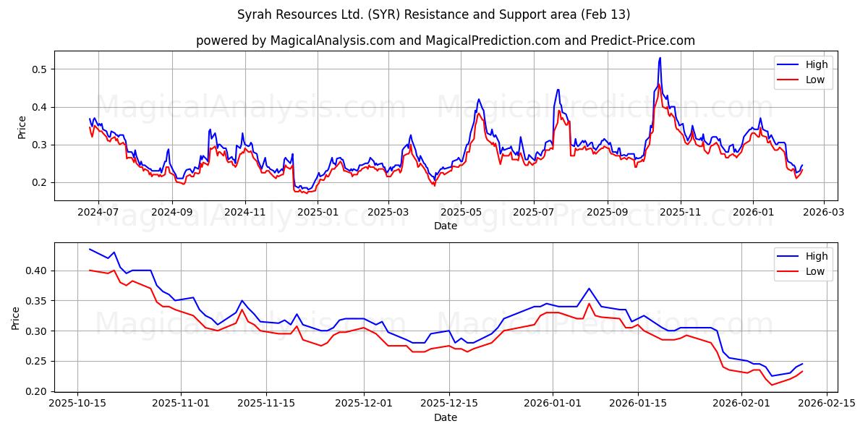Image resolution: width=868 pixels, height=434 pixels.
Task: Click the '2024-11' x-axis tick label
Action: point(244,213)
